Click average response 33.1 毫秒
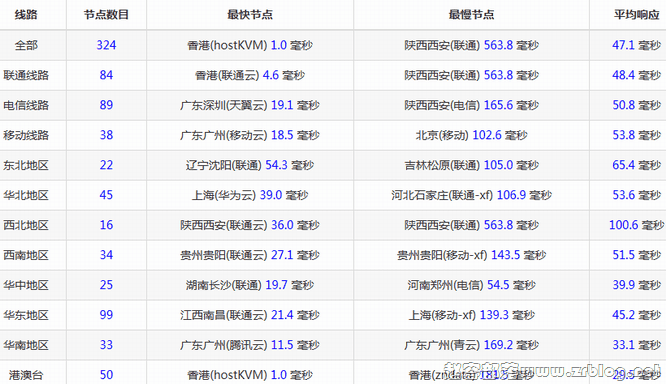 coord(636,344)
